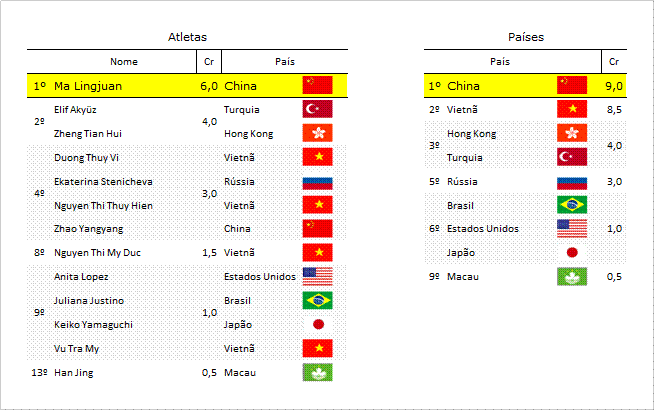This screenshot has width=655, height=411.
Task: Select the Nguyen Thi My Duc cell
Action: pyautogui.click(x=97, y=253)
